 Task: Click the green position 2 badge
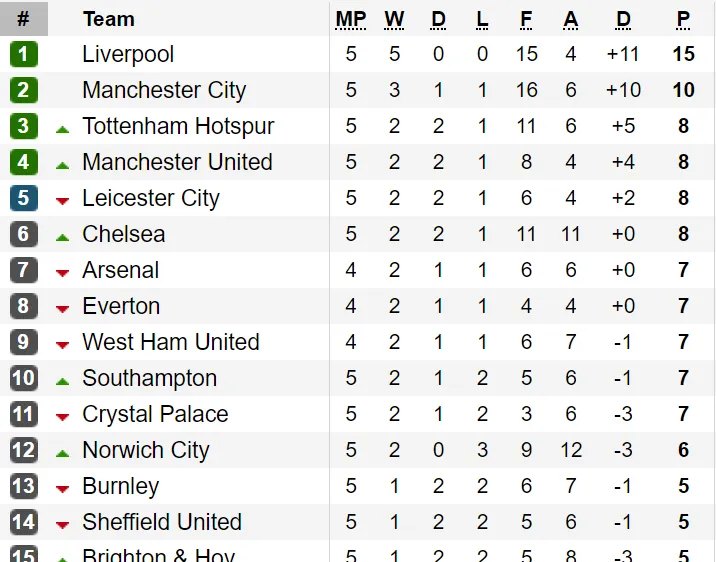coord(23,90)
